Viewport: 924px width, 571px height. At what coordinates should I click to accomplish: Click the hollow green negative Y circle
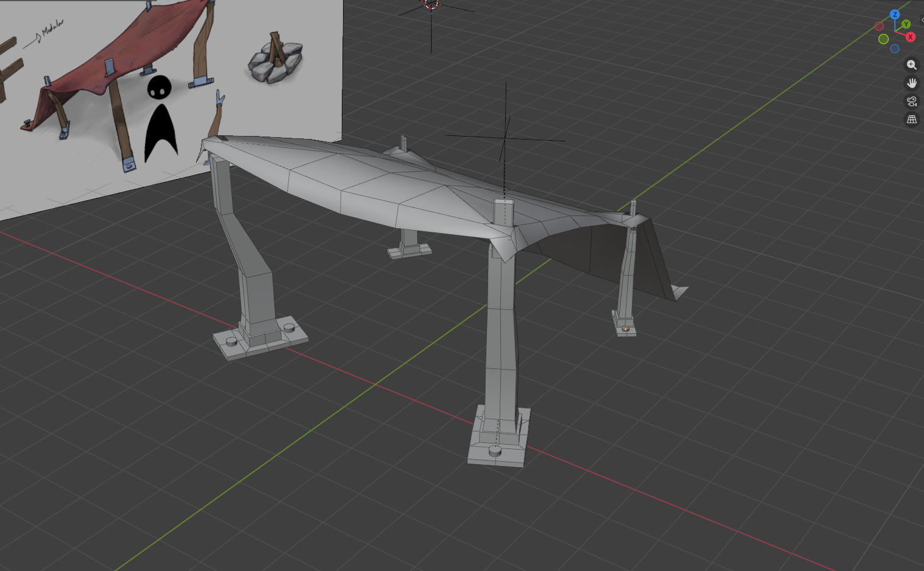coord(883,39)
